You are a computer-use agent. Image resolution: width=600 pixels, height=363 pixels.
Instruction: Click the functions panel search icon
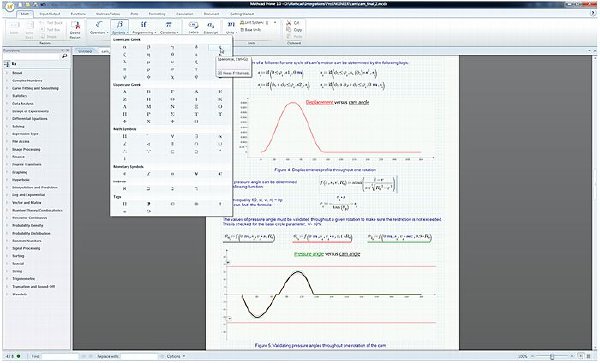(65, 56)
